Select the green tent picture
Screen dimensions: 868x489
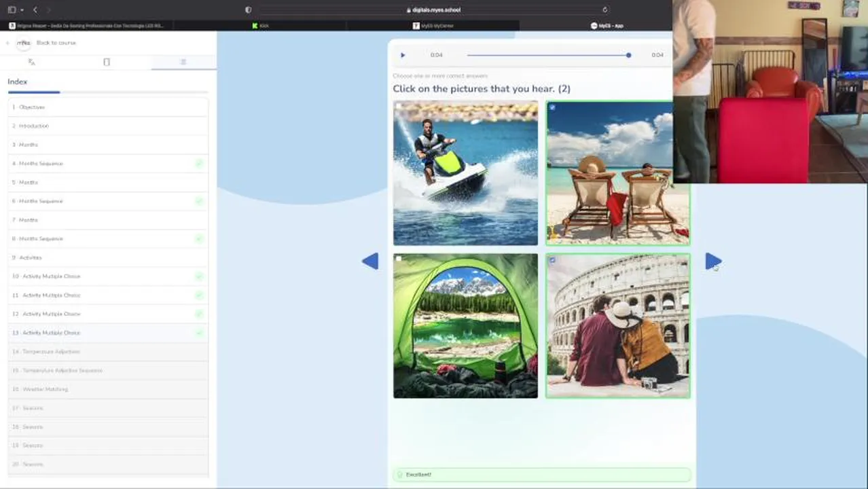pyautogui.click(x=465, y=326)
